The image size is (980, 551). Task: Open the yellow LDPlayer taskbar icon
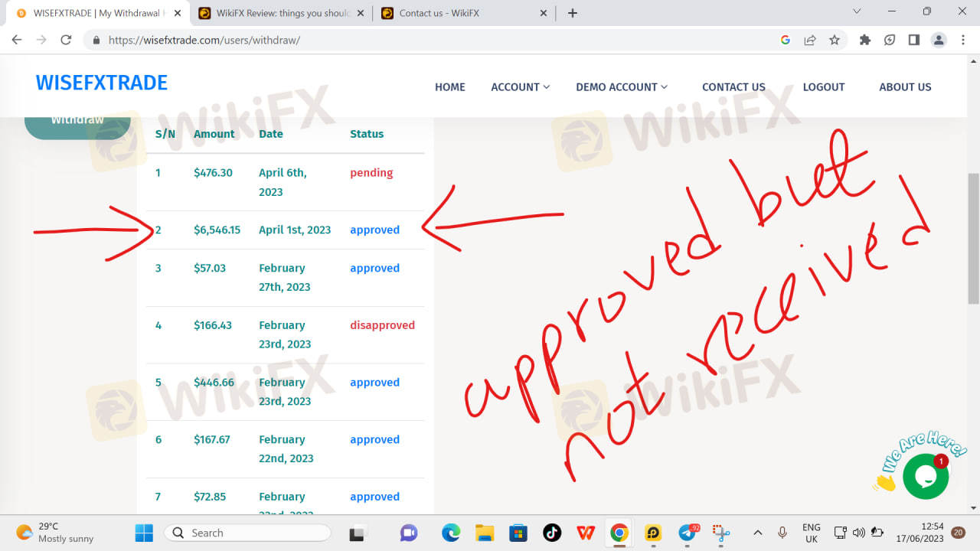(653, 533)
